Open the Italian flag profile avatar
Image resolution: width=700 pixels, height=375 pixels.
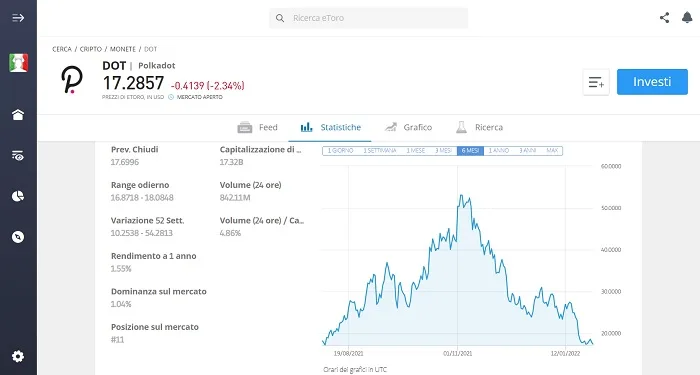tap(18, 62)
